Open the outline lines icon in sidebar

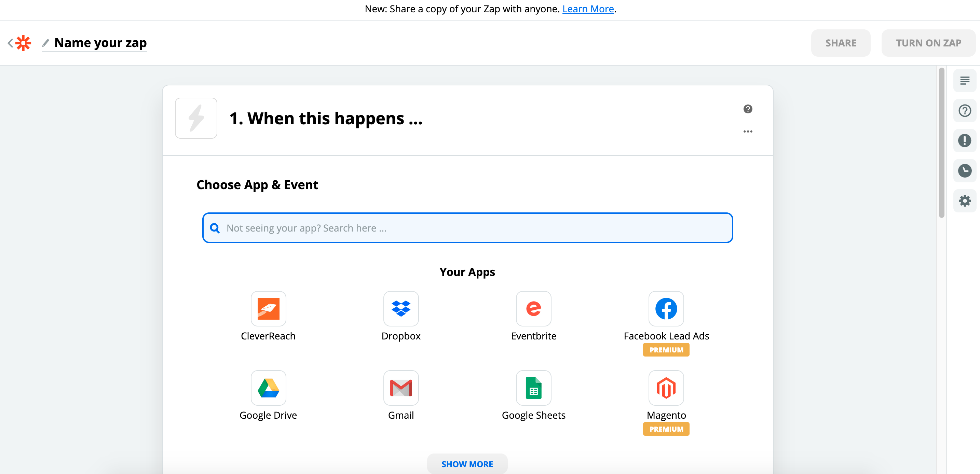click(x=964, y=81)
